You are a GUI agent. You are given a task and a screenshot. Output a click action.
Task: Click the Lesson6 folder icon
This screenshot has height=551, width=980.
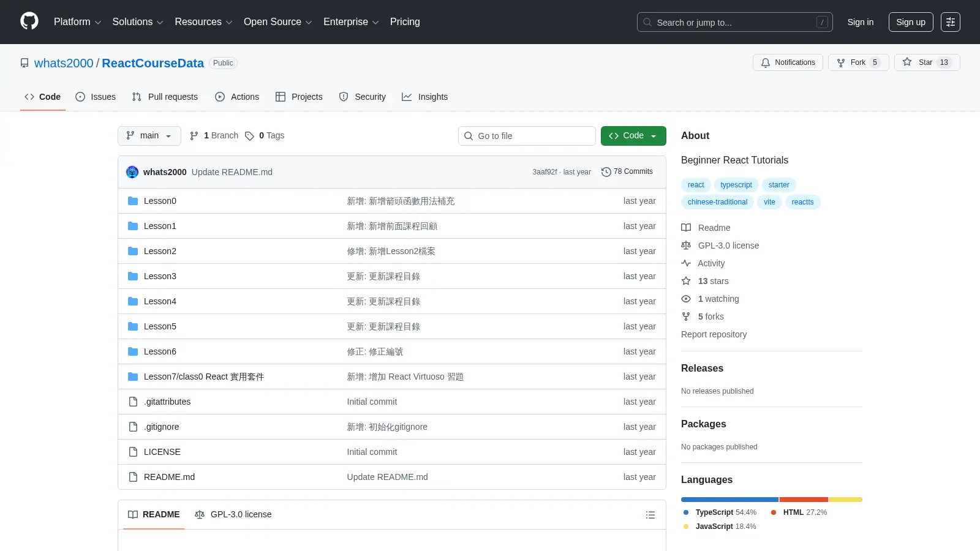click(133, 351)
